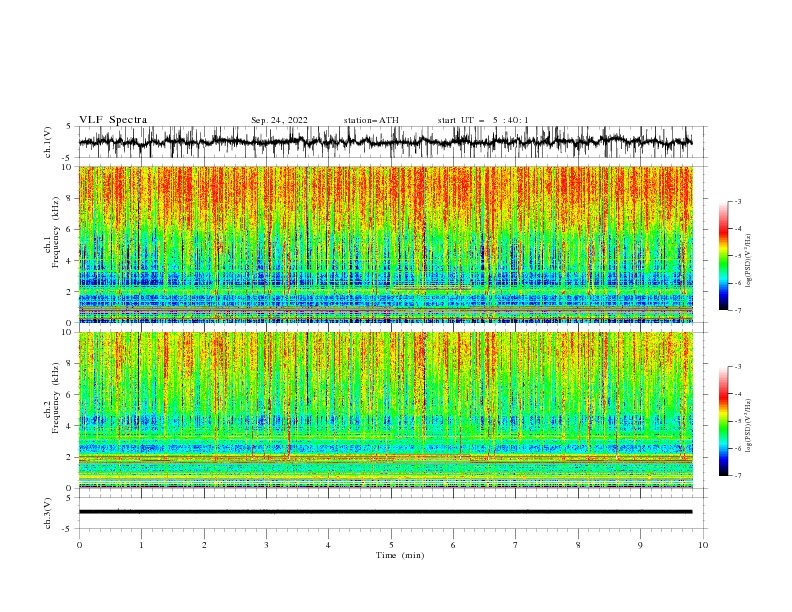Click time axis tick label "2"

(x=204, y=545)
